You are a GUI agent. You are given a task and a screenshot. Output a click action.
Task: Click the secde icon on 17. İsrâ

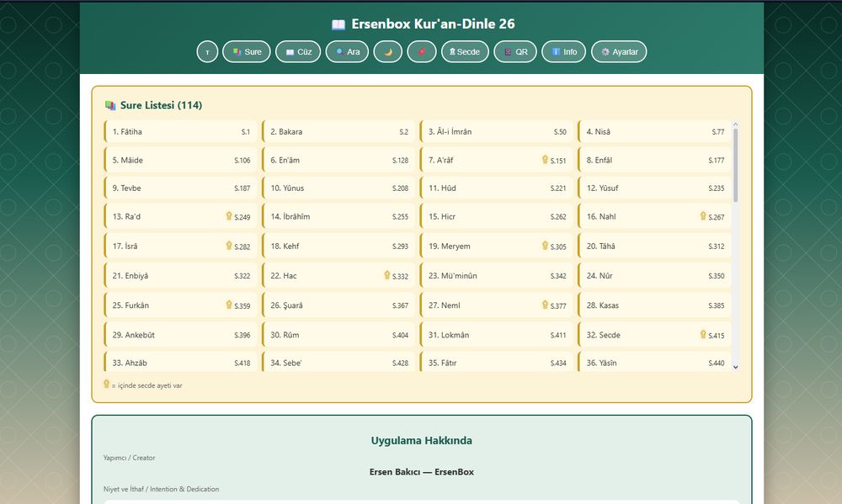click(229, 246)
